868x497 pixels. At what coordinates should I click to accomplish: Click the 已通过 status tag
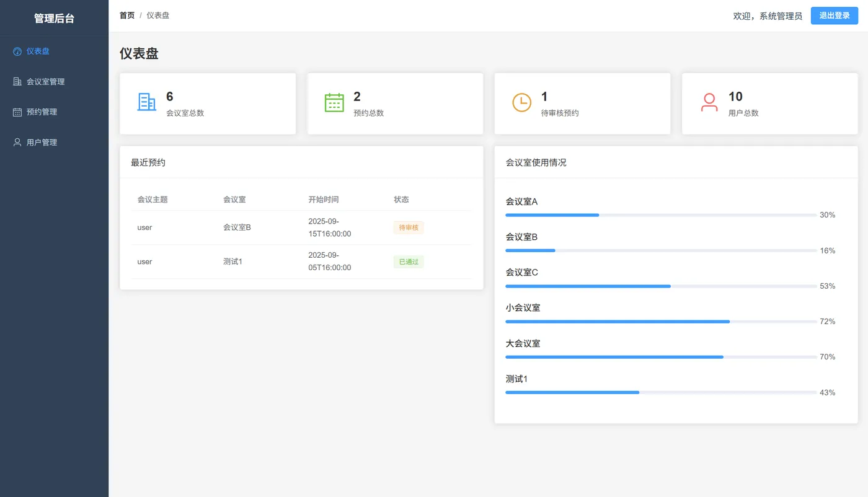(x=409, y=262)
